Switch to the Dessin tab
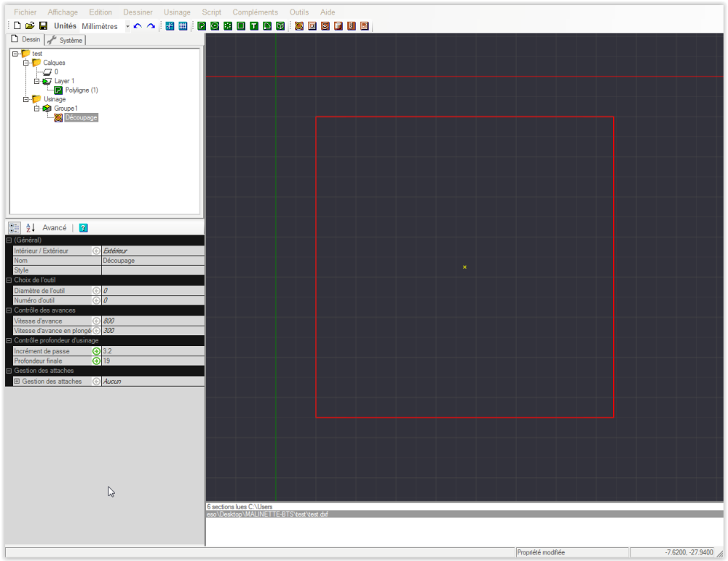The height and width of the screenshot is (561, 728). 26,39
